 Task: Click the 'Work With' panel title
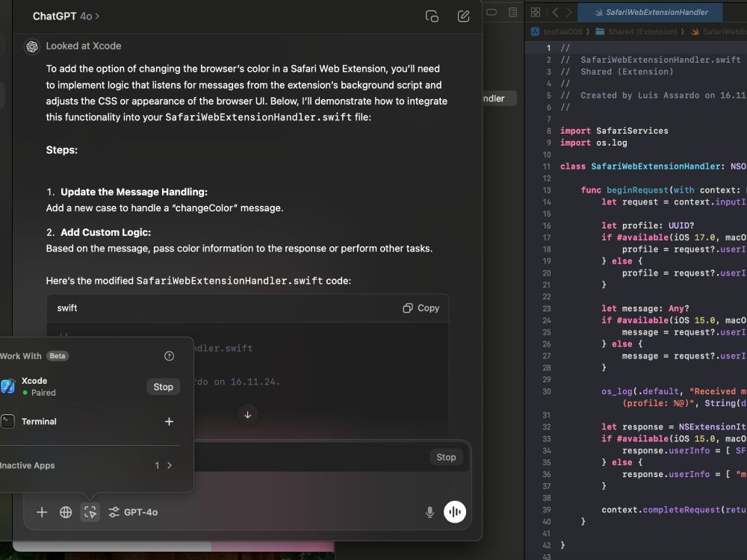point(20,356)
